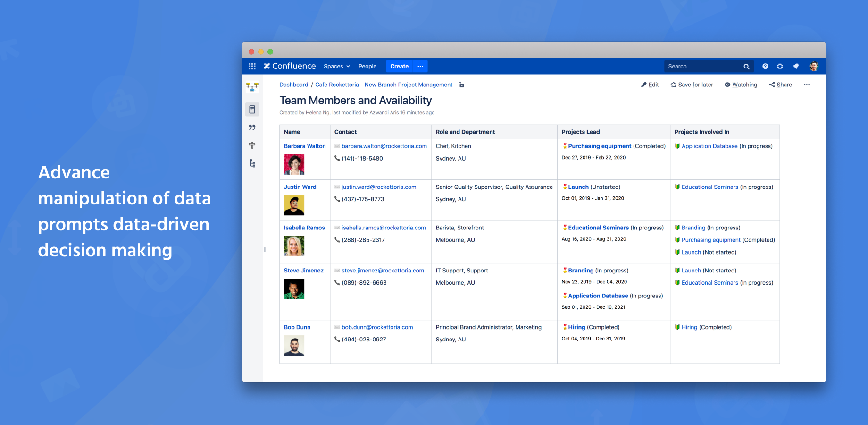Open the user profile avatar menu
868x425 pixels.
pos(813,67)
